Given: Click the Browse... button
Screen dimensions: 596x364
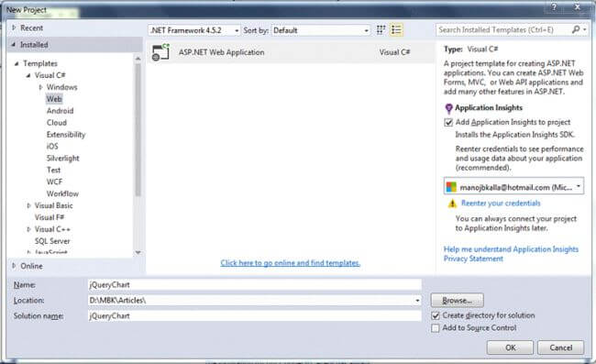Looking at the screenshot, I should pyautogui.click(x=457, y=300).
